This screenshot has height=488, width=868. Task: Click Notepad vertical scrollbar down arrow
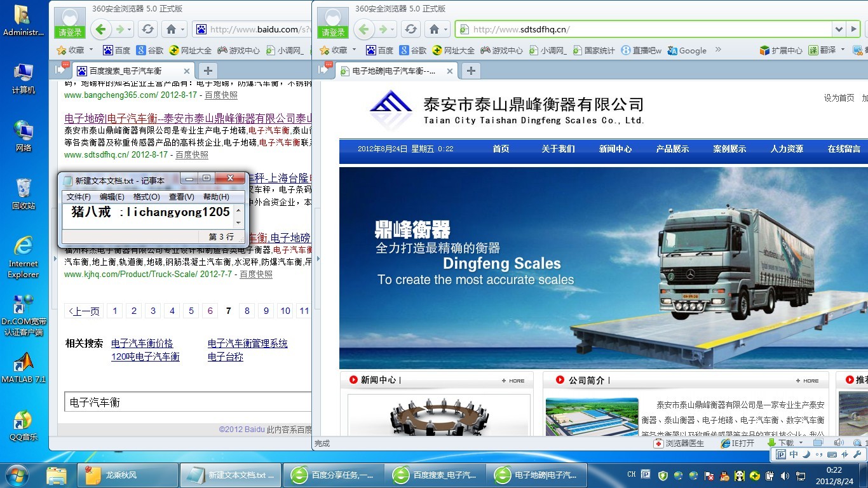click(238, 223)
